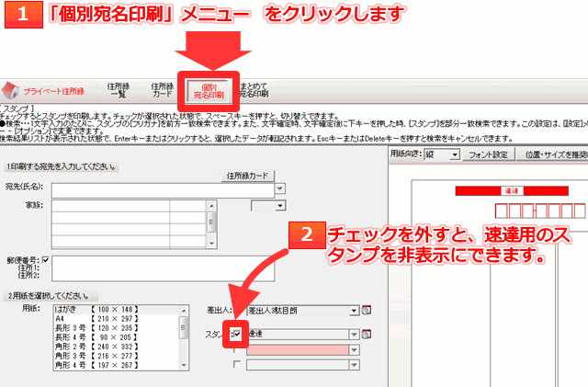Screen dimensions: 588x387
Task: Click the 差出人3駄目朗 sender field
Action: pyautogui.click(x=298, y=311)
